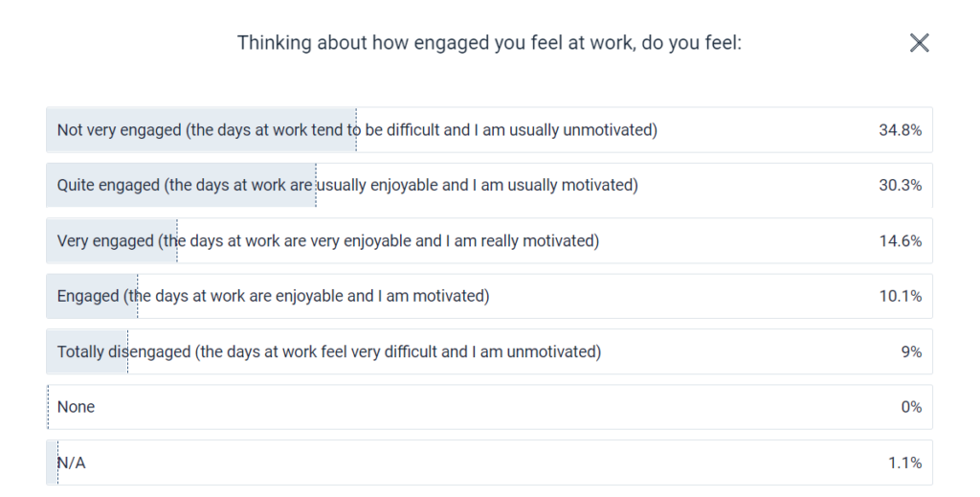The height and width of the screenshot is (497, 980).
Task: Click the poll question heading text
Action: 489,42
